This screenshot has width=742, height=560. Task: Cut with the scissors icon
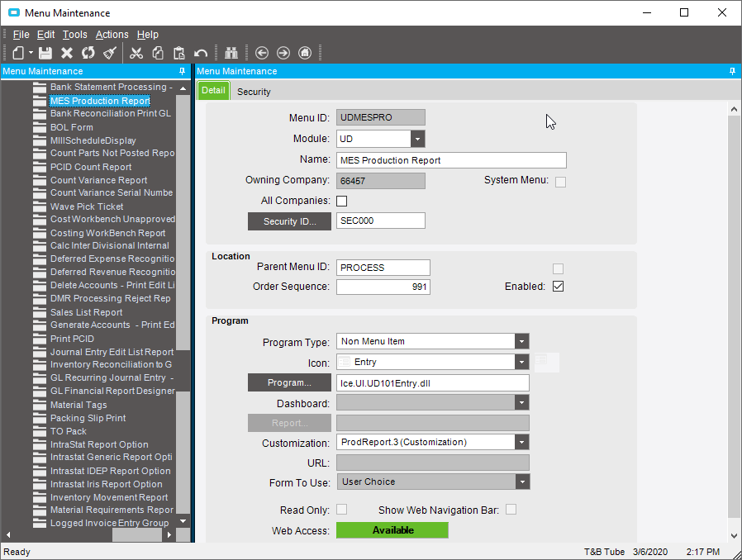tap(136, 53)
